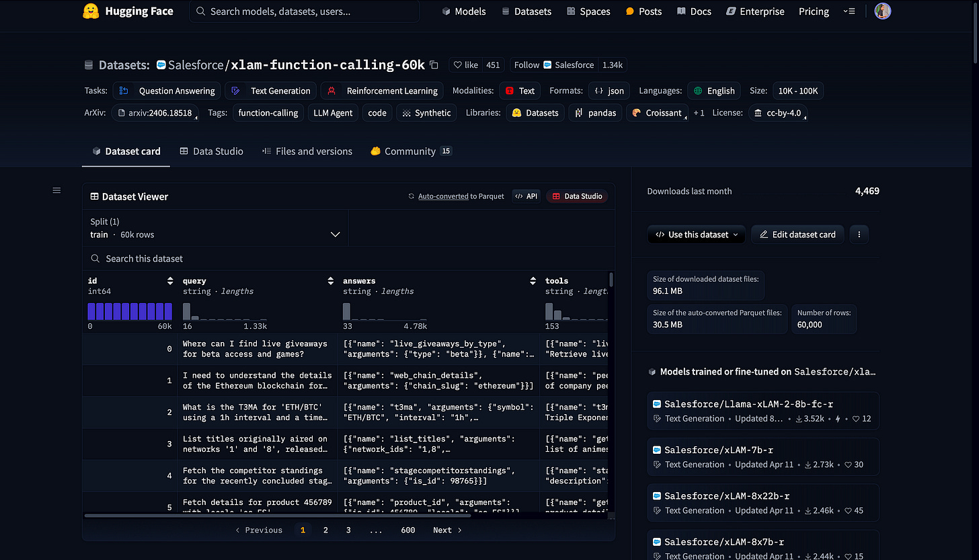Open Data Studio button in Dataset Viewer
Screen dimensions: 979x560
pos(577,196)
